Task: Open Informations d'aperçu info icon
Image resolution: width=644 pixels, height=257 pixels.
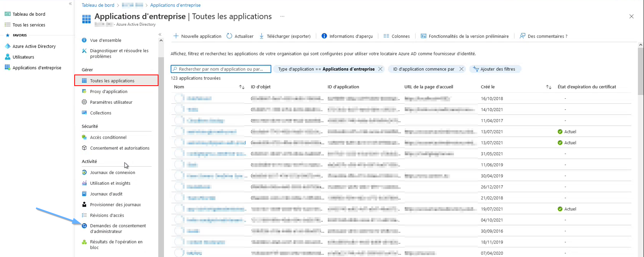Action: [324, 36]
